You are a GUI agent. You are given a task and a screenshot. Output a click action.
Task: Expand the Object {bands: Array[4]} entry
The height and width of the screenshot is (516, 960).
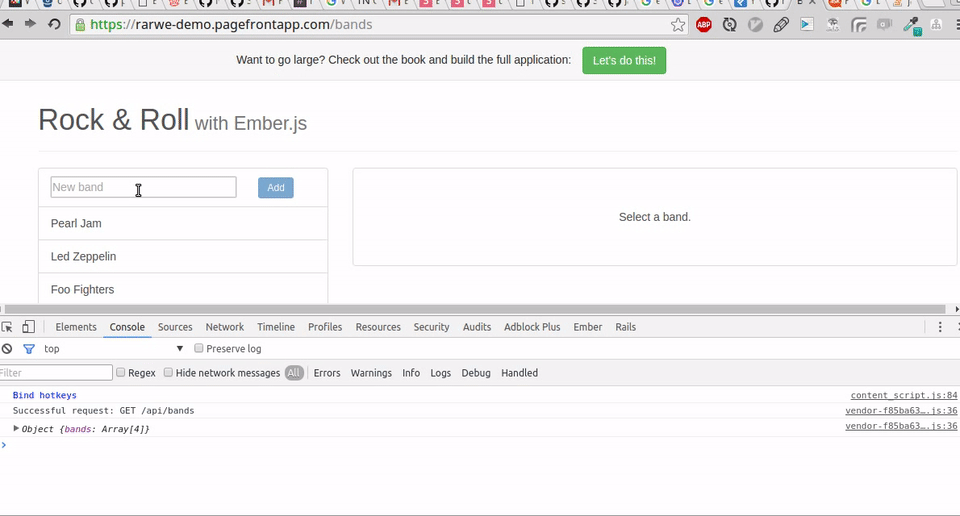(16, 428)
